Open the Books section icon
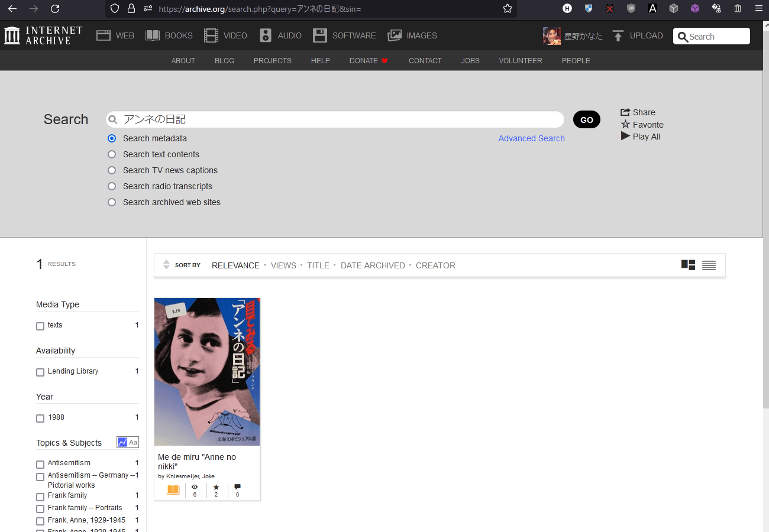Image resolution: width=769 pixels, height=532 pixels. 153,35
